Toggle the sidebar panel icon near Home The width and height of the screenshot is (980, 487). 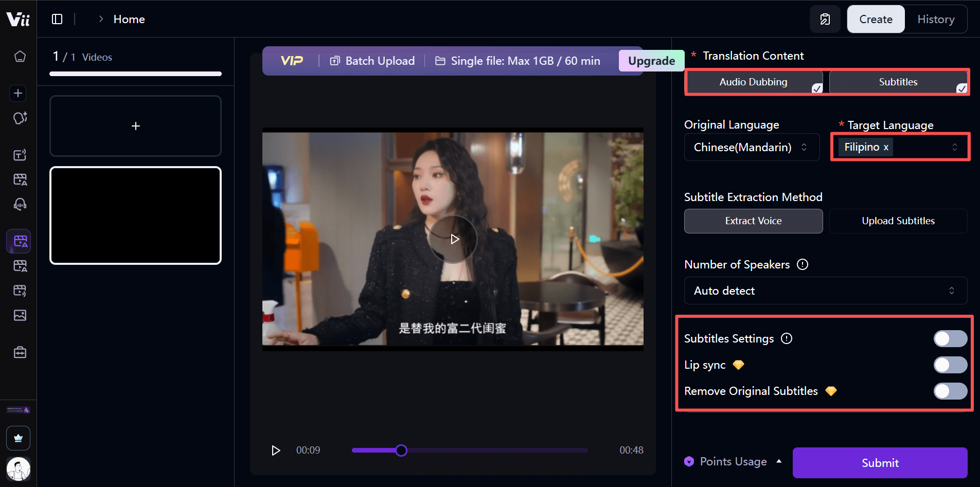click(57, 19)
